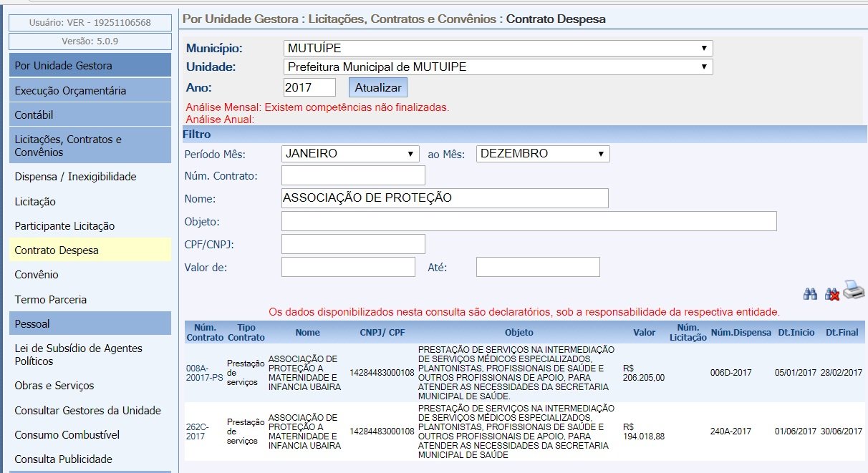The height and width of the screenshot is (473, 868).
Task: Expand the Pessoal section
Action: [32, 324]
